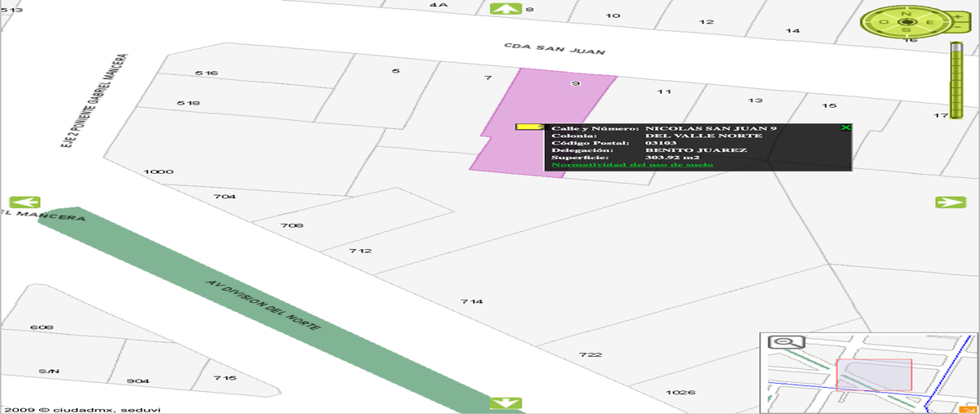The width and height of the screenshot is (980, 414).
Task: Select the highlighted pink parcel number 9
Action: click(575, 83)
